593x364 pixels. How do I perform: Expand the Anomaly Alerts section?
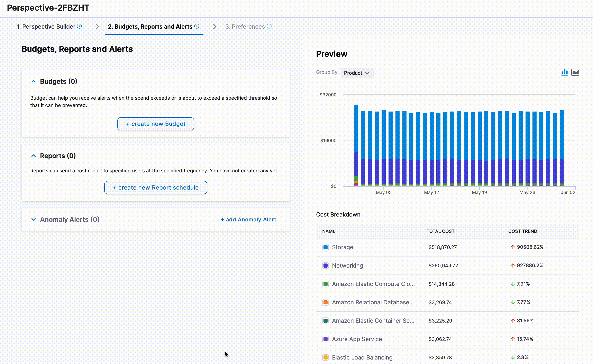pos(34,219)
